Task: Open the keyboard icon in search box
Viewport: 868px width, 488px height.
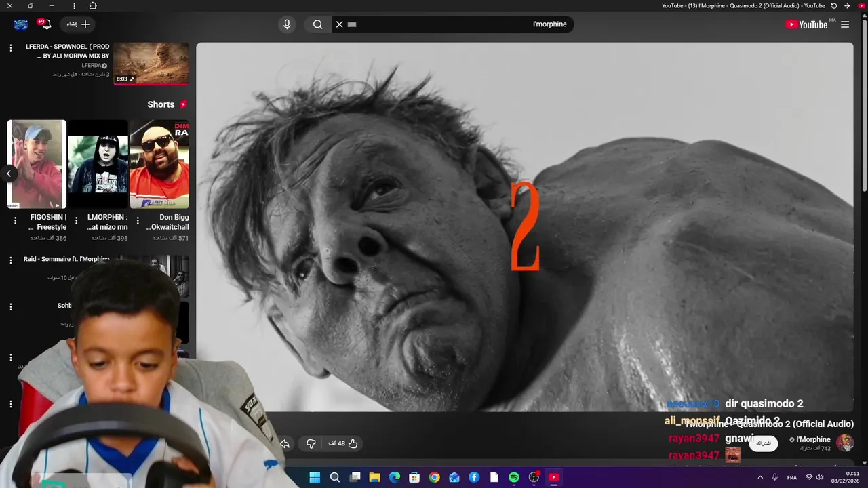Action: click(x=352, y=24)
